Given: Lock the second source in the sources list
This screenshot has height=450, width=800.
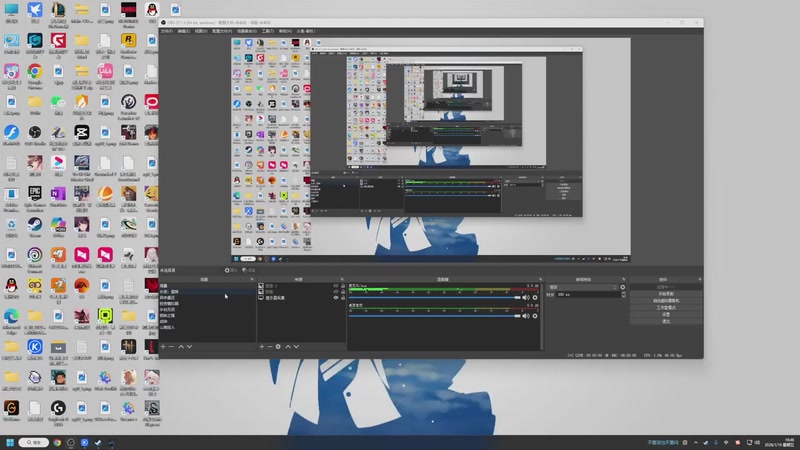Looking at the screenshot, I should pyautogui.click(x=343, y=291).
